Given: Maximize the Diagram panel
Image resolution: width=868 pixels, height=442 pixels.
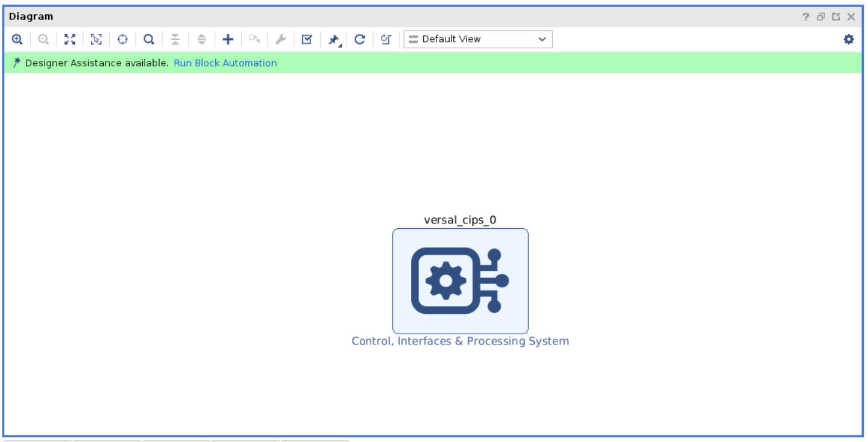Looking at the screenshot, I should (836, 17).
